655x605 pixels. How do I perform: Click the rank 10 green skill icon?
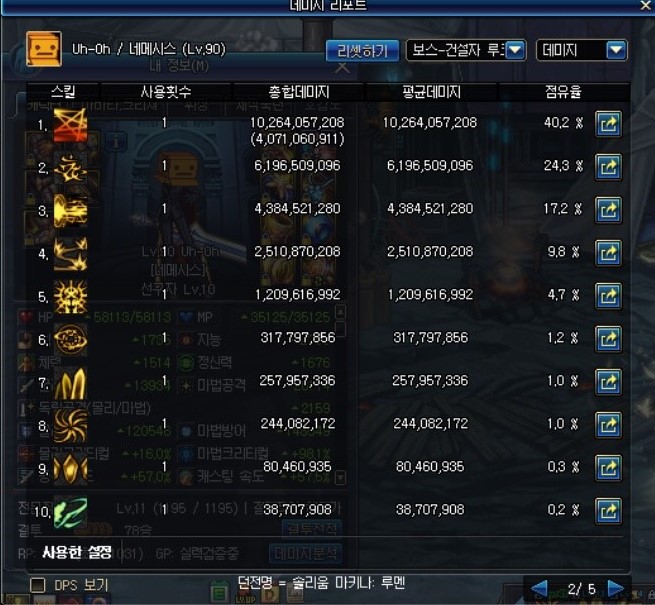coord(70,512)
